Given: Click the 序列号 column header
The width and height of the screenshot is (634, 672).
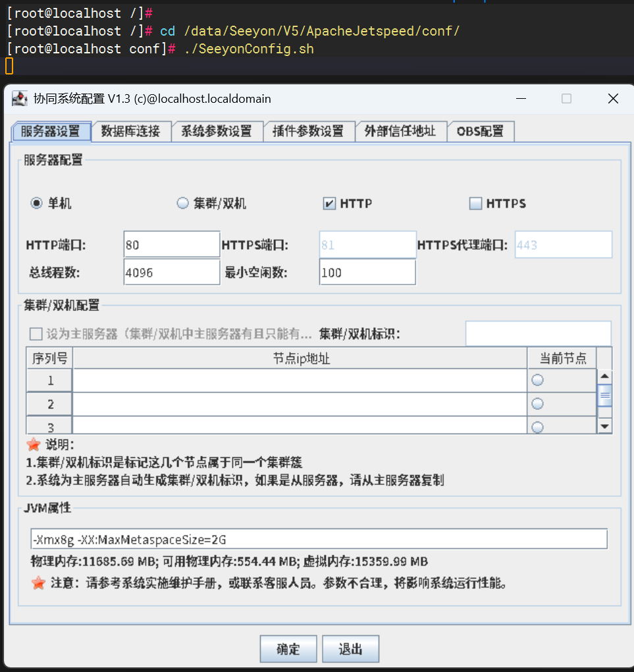Looking at the screenshot, I should click(49, 358).
